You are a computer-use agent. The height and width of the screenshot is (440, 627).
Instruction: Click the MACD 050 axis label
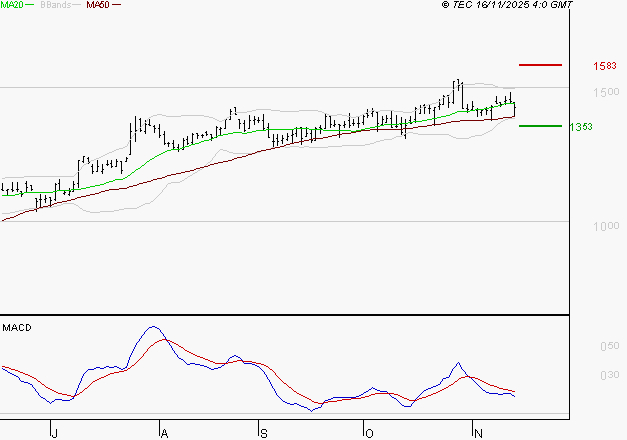tap(609, 346)
